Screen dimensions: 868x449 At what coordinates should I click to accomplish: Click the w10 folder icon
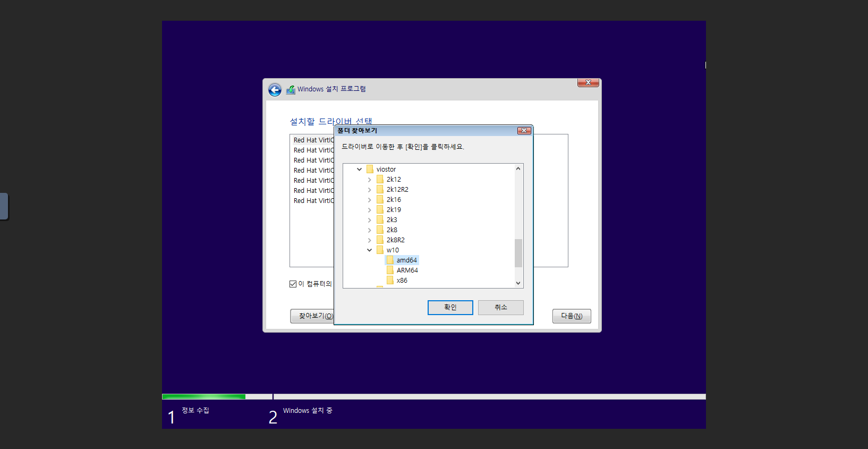pos(380,250)
